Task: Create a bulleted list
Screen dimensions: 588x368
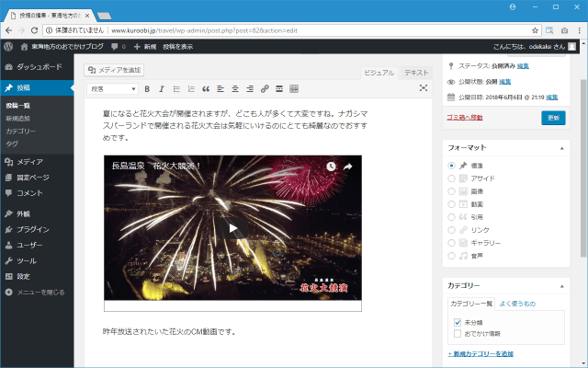Action: click(x=176, y=89)
